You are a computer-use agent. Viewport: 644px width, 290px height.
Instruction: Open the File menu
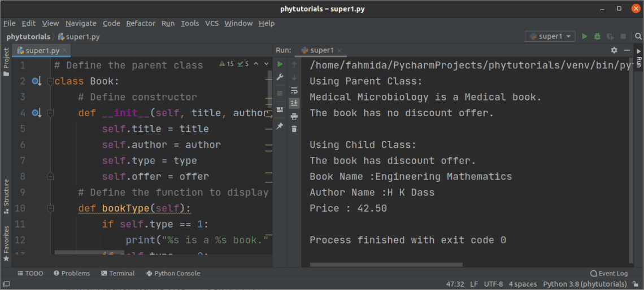click(x=9, y=23)
